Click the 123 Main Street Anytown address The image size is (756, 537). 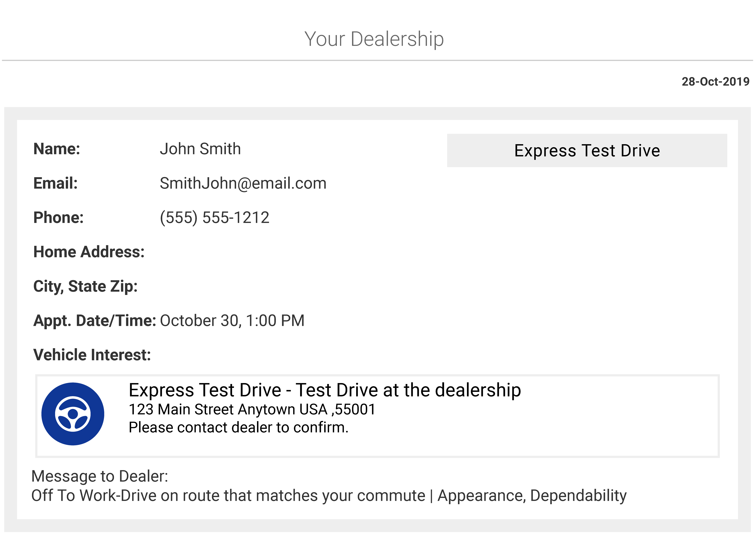(252, 409)
